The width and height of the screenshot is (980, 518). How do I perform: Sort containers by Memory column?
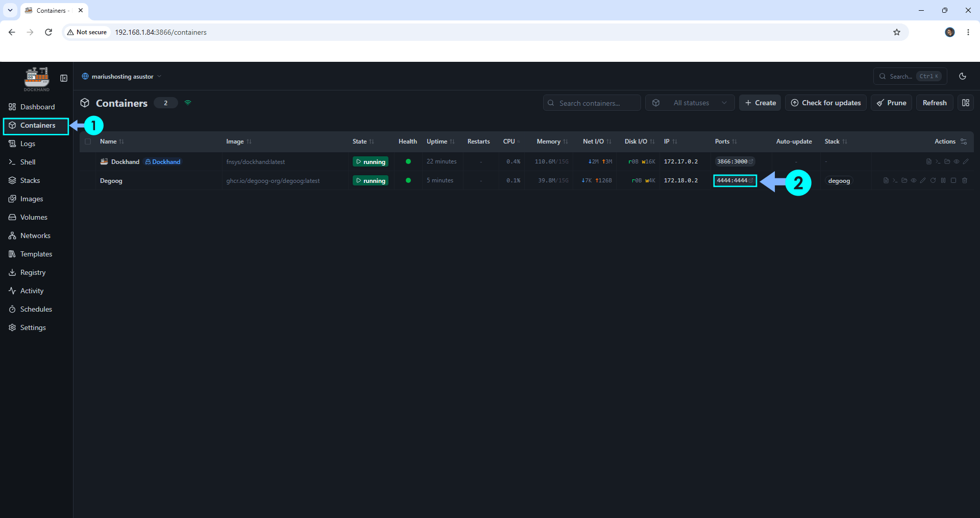[x=552, y=142]
